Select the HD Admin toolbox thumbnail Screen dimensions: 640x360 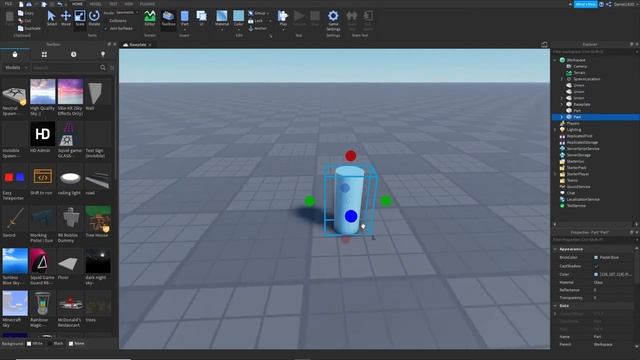coord(42,134)
